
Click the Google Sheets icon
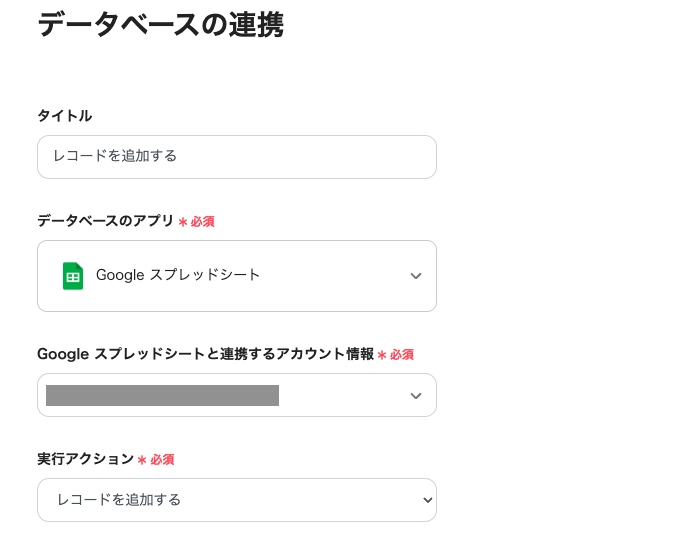point(73,276)
